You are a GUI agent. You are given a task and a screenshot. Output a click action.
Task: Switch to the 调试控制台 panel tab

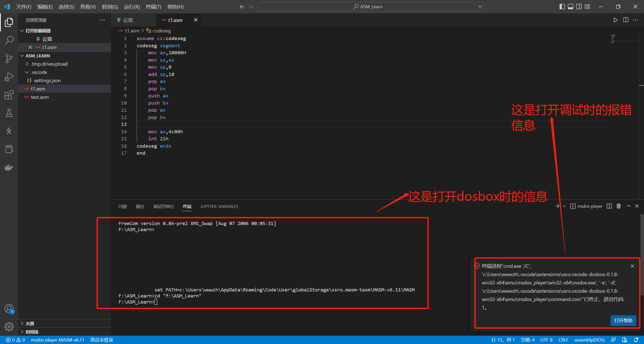pyautogui.click(x=164, y=206)
